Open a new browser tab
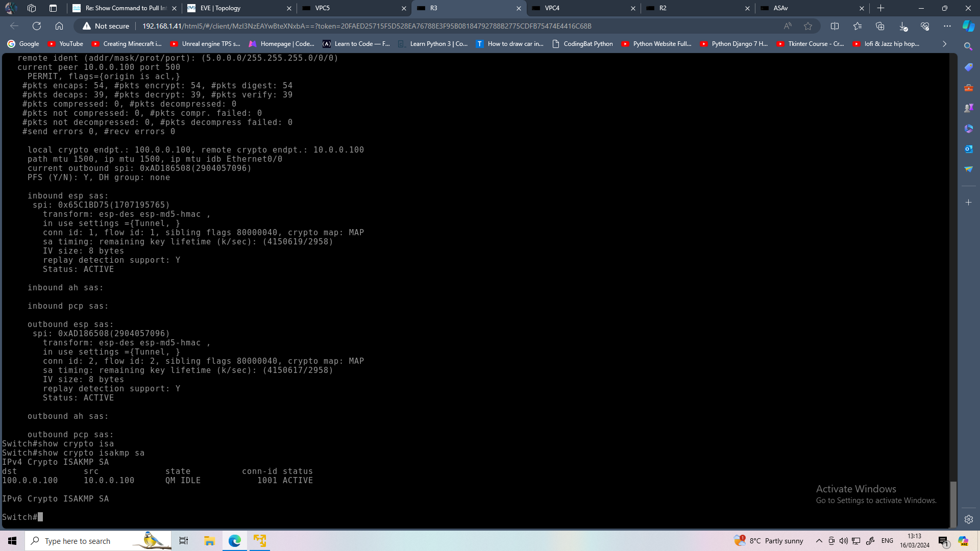The width and height of the screenshot is (980, 551). 880,8
